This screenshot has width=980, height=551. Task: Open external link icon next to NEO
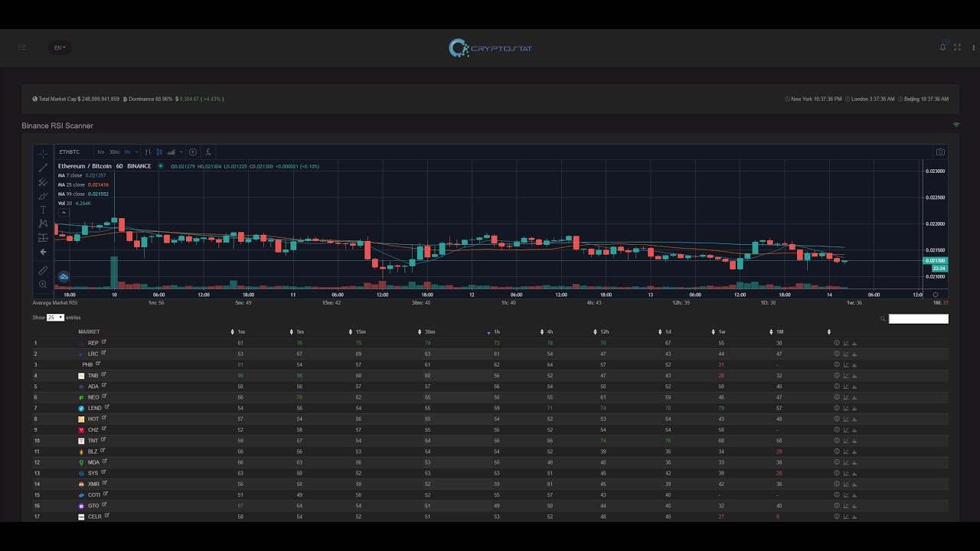point(105,396)
